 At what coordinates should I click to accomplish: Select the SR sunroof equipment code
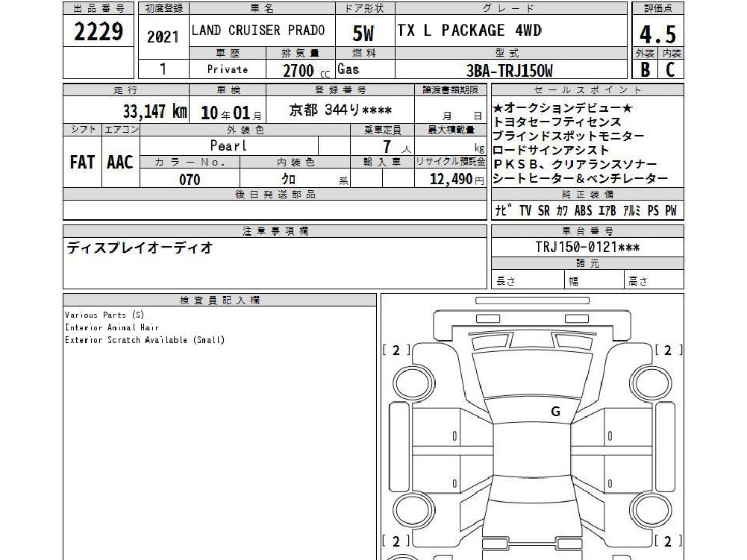tap(543, 210)
